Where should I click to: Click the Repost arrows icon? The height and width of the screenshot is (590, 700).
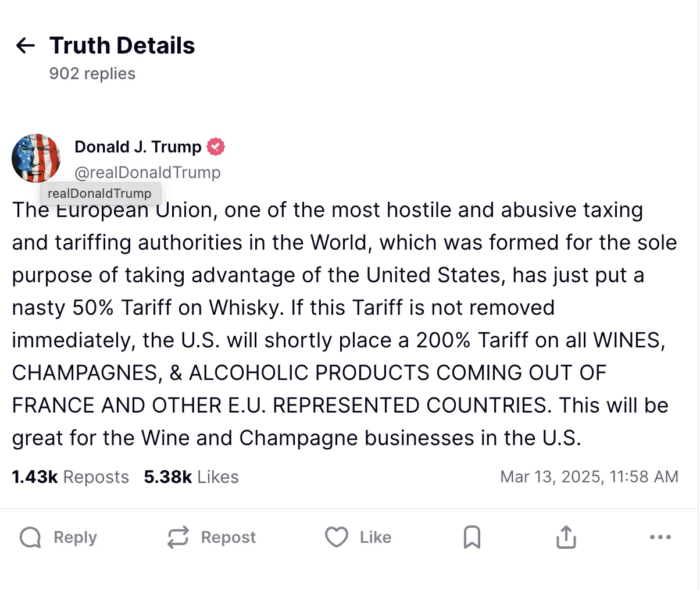point(178,538)
